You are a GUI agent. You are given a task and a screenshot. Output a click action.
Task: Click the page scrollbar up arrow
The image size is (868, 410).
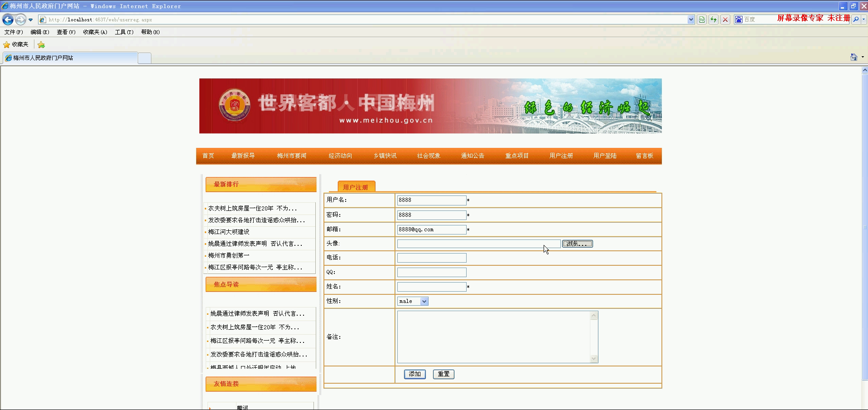click(864, 70)
